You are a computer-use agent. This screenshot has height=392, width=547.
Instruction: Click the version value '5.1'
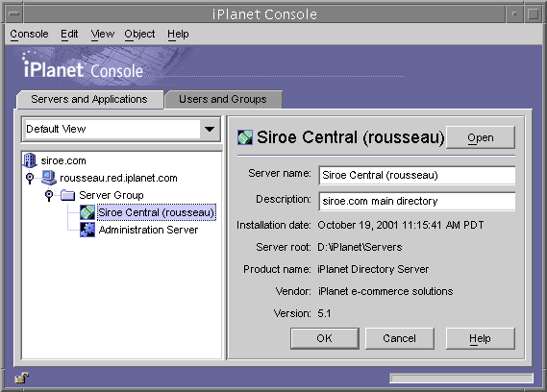pos(324,313)
